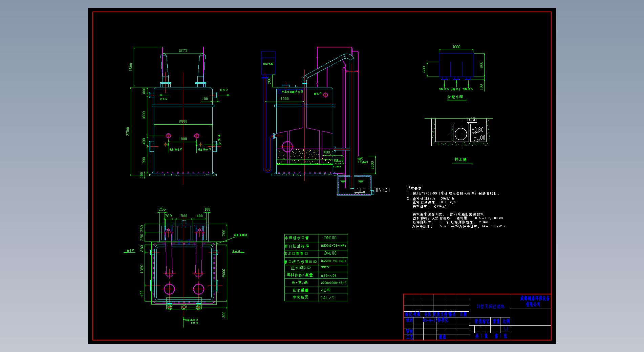Image resolution: width=644 pixels, height=352 pixels.
Task: Click the 256 dimension in plan view
Action: tap(162, 209)
